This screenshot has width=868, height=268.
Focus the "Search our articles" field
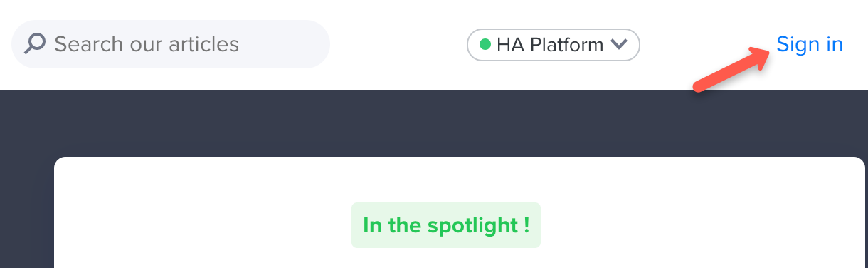click(x=171, y=44)
